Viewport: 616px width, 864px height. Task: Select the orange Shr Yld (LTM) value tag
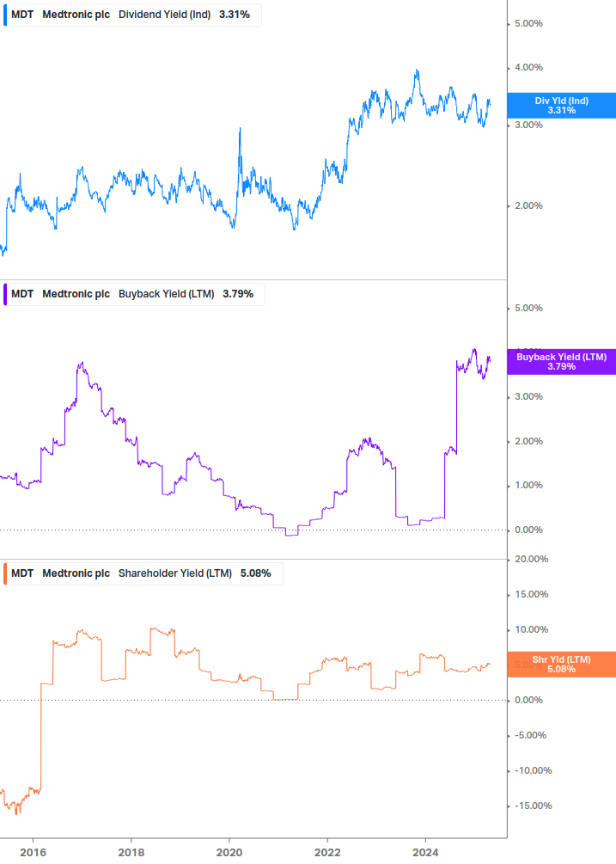562,664
